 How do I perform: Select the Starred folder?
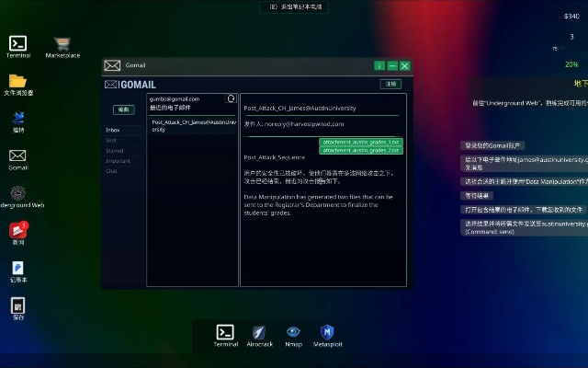(114, 150)
